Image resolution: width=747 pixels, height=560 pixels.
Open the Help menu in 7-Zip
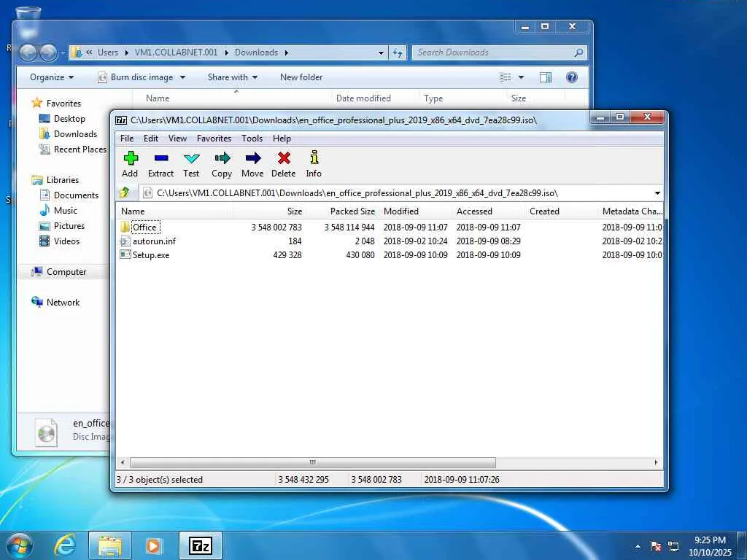tap(282, 139)
